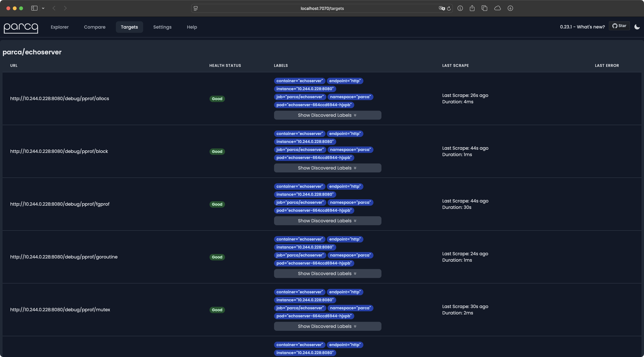Screen dimensions: 644x357
Task: Click container="echoserver" label in allocs row
Action: pos(299,81)
